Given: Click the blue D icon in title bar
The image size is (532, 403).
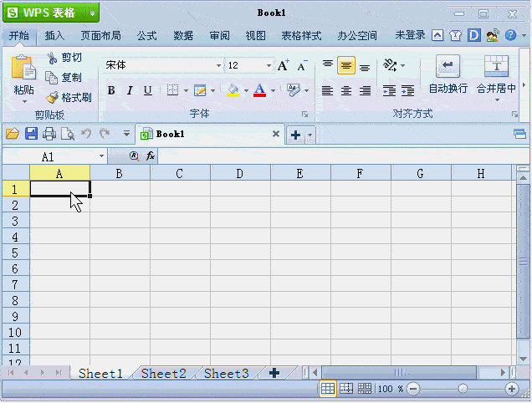Looking at the screenshot, I should (474, 35).
